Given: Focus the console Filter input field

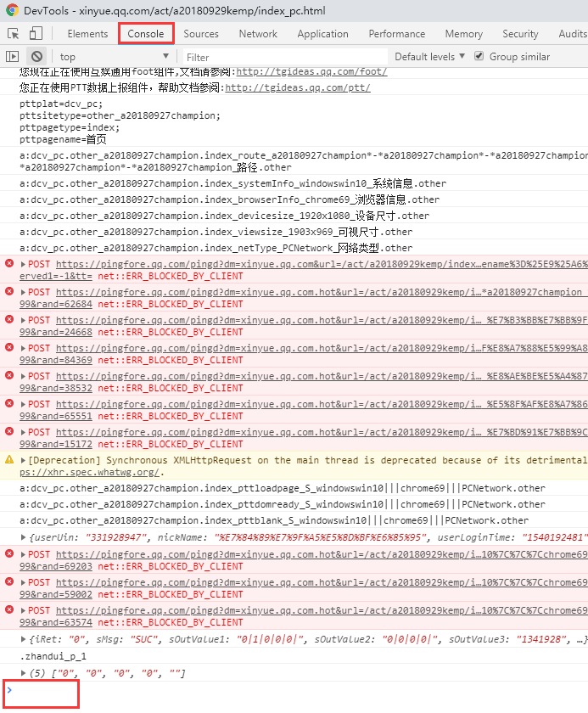Looking at the screenshot, I should 285,57.
